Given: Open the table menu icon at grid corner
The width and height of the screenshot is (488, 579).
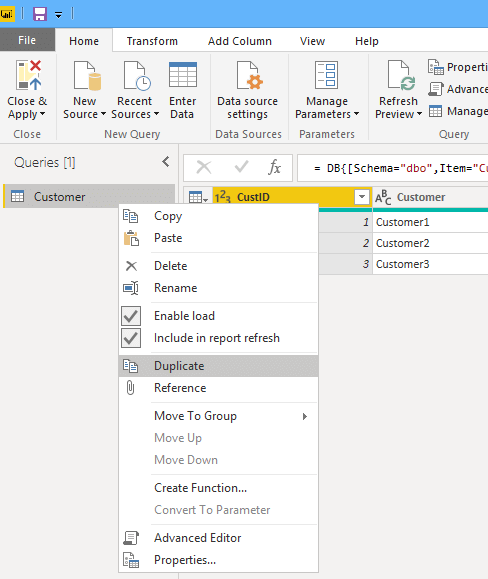Looking at the screenshot, I should (x=198, y=197).
